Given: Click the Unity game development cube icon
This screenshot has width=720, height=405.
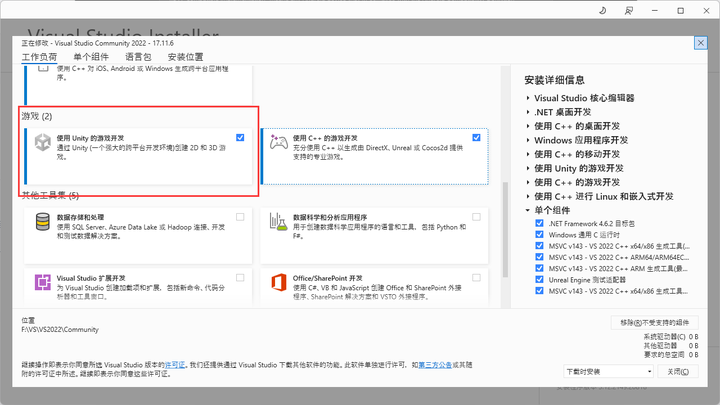Looking at the screenshot, I should [43, 142].
